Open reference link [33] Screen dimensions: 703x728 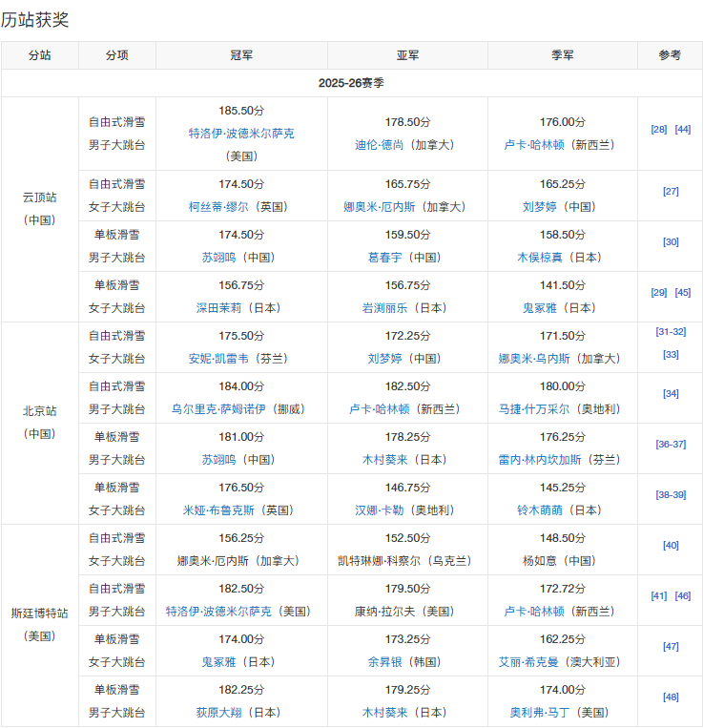point(671,355)
